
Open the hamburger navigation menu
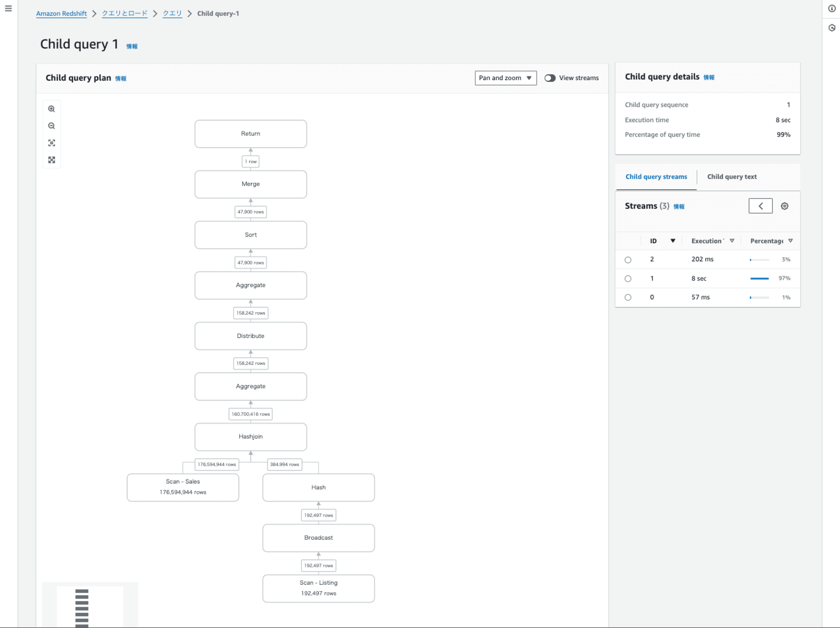click(x=8, y=8)
